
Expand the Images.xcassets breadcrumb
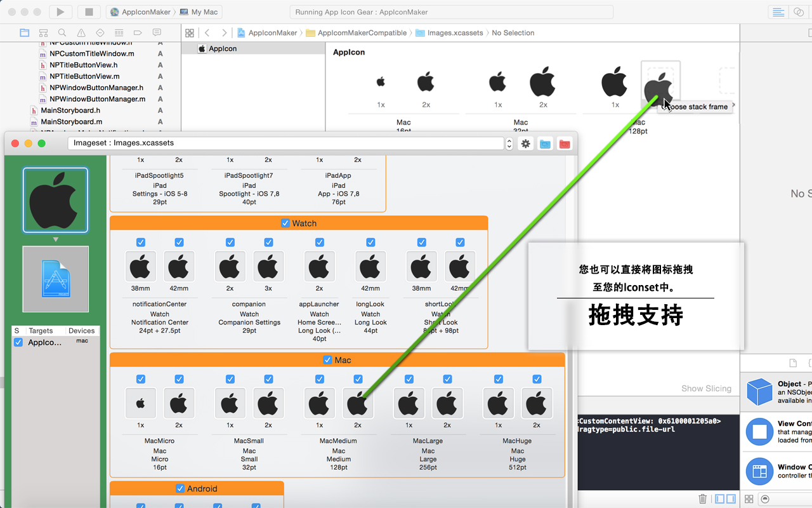coord(450,33)
